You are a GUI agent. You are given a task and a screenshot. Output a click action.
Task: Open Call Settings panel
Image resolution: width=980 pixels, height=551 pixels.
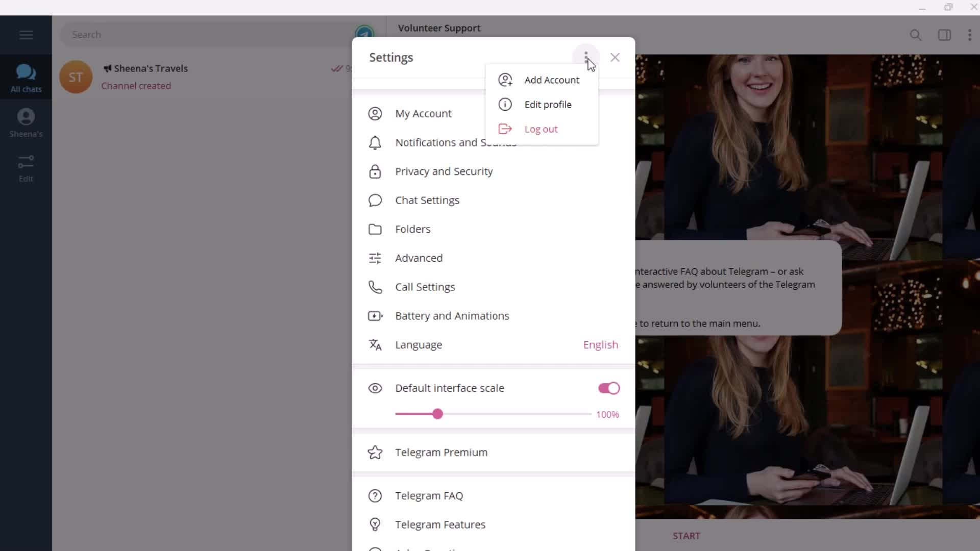(x=425, y=287)
